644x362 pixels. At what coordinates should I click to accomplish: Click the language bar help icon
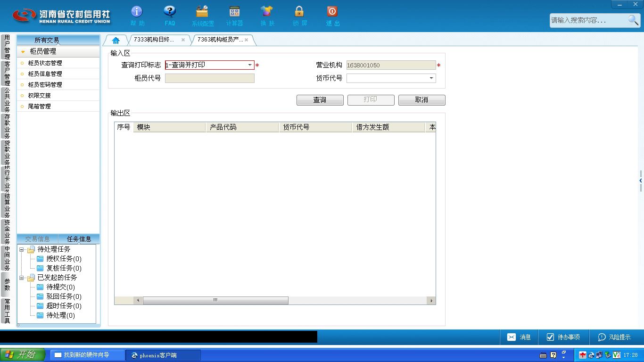(x=553, y=355)
